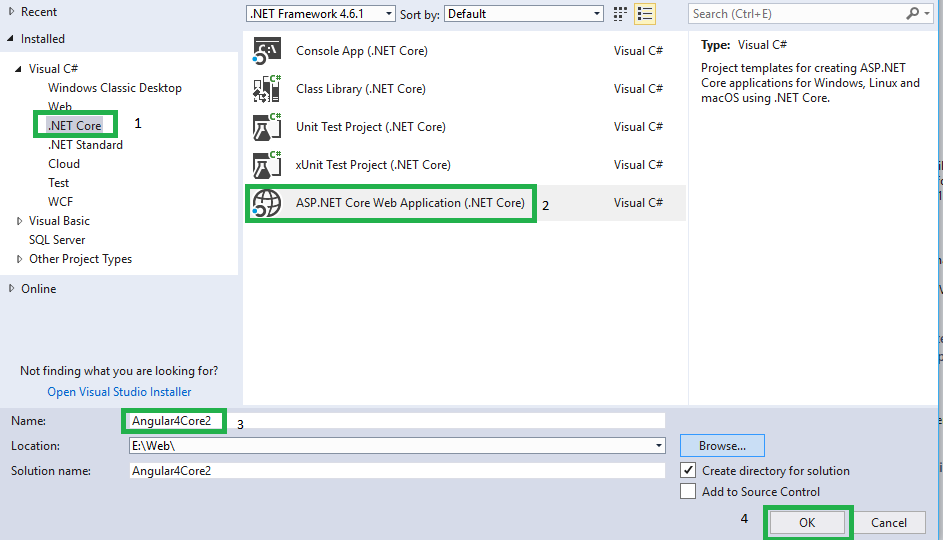Toggle Create directory for solution checkbox

click(x=688, y=470)
